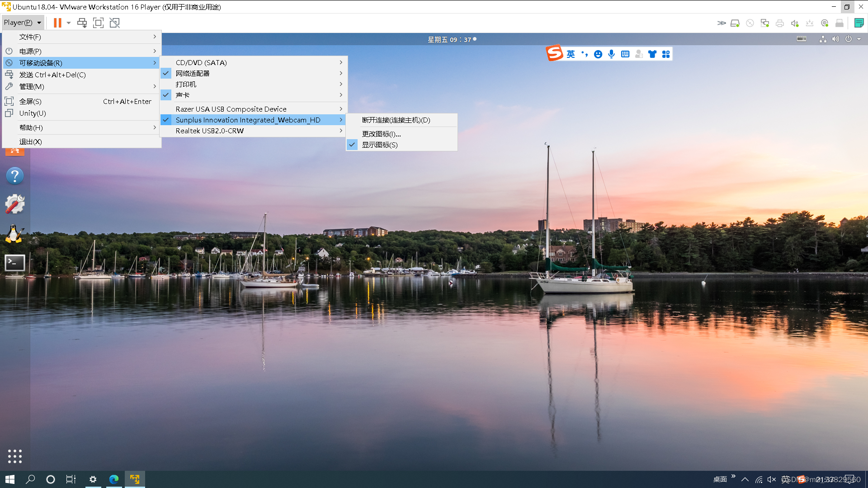Expand the Windows system tray hidden icons

(745, 479)
